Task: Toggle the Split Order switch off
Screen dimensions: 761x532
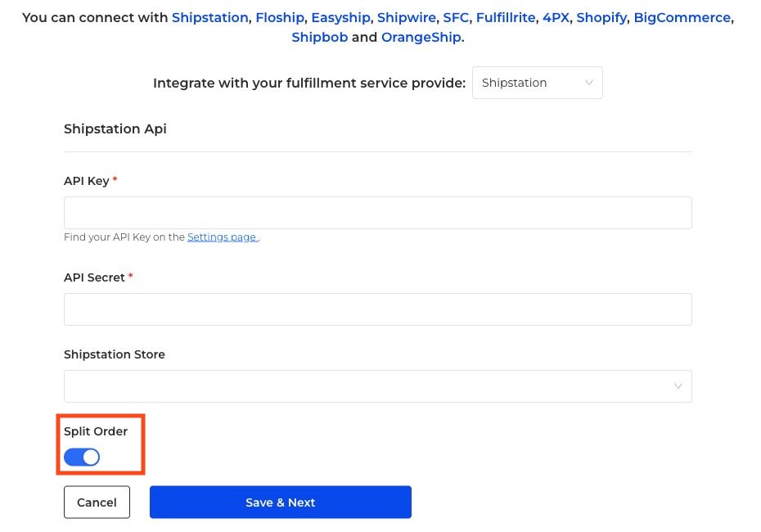Action: pyautogui.click(x=82, y=458)
